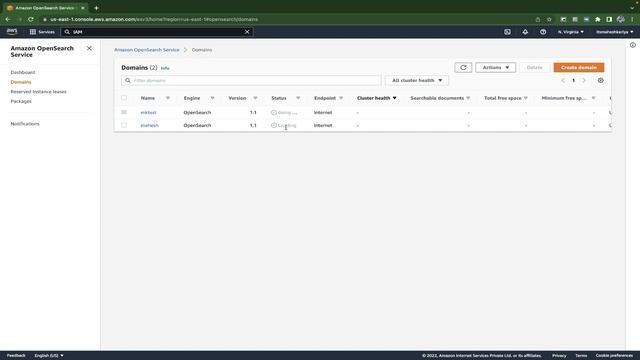The height and width of the screenshot is (360, 640).
Task: Focus the Filter domains search field
Action: [x=251, y=80]
